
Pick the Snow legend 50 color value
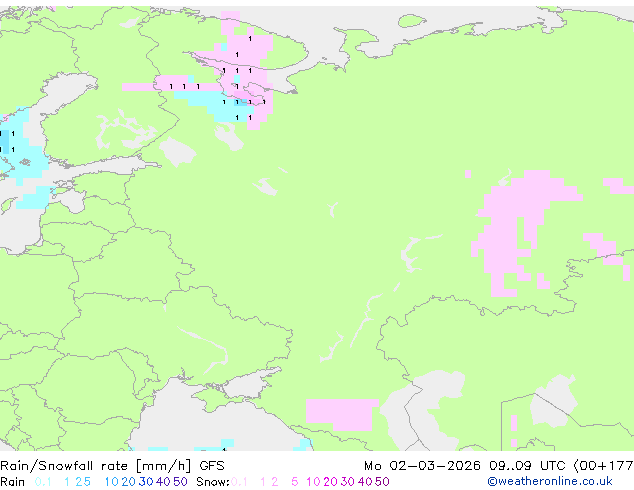pyautogui.click(x=382, y=482)
